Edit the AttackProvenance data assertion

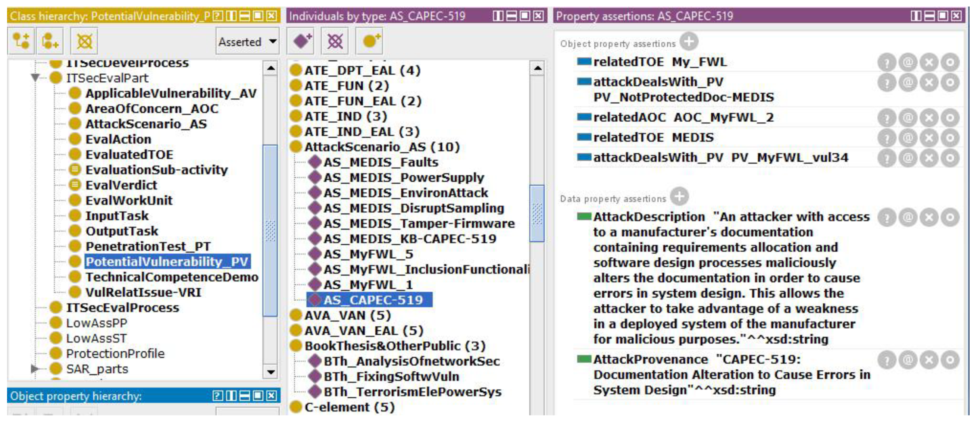tap(950, 360)
